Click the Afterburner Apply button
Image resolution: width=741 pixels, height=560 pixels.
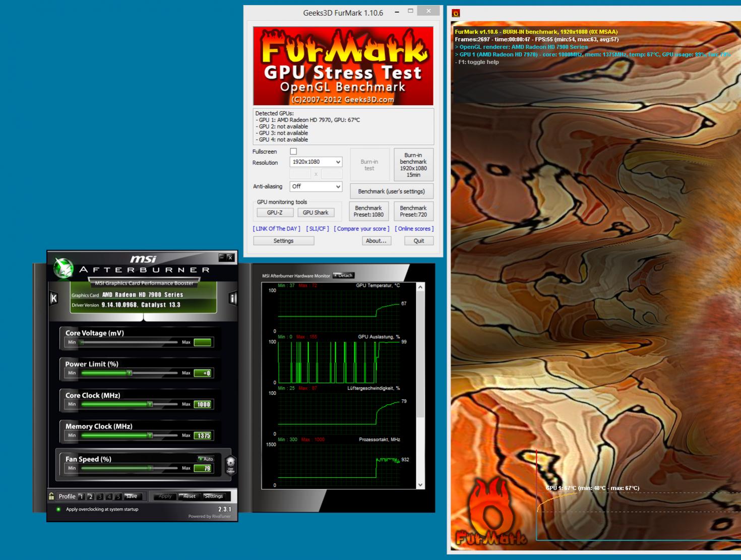pos(165,496)
